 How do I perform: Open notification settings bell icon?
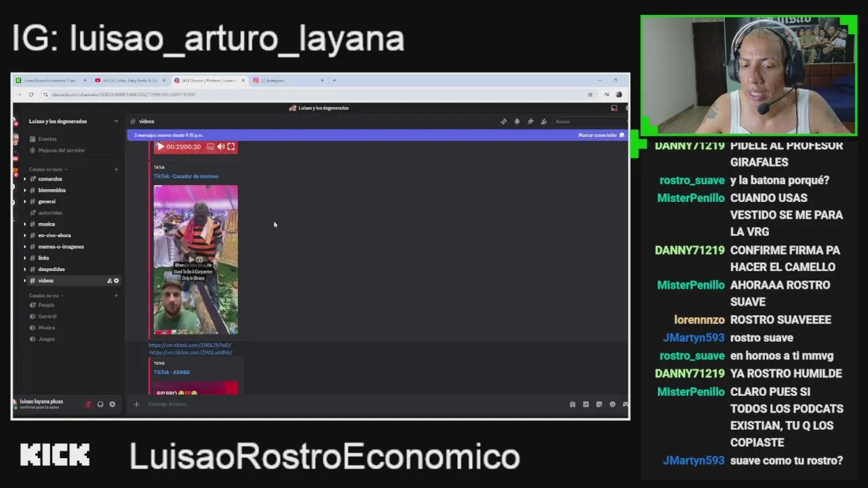click(x=517, y=121)
